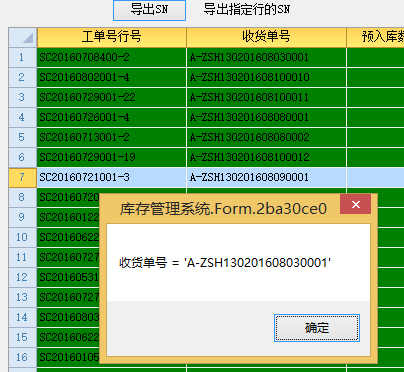Click cell SC20160802001-4

point(112,77)
